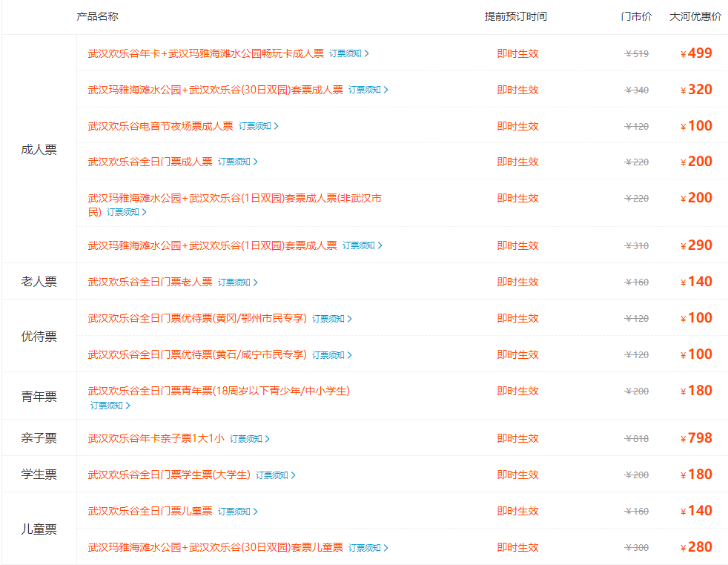This screenshot has height=565, width=728.
Task: Click 即时生效 in the 年卡亲子票 row
Action: [517, 438]
